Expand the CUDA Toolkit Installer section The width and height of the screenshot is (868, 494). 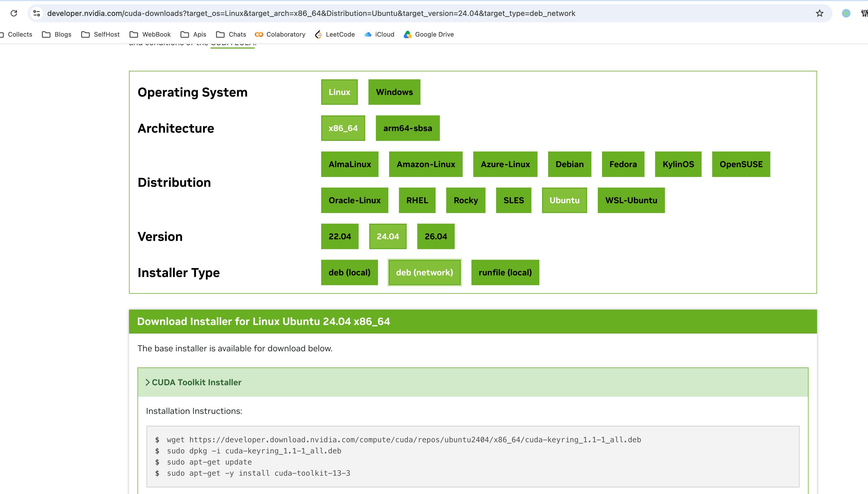pyautogui.click(x=193, y=382)
